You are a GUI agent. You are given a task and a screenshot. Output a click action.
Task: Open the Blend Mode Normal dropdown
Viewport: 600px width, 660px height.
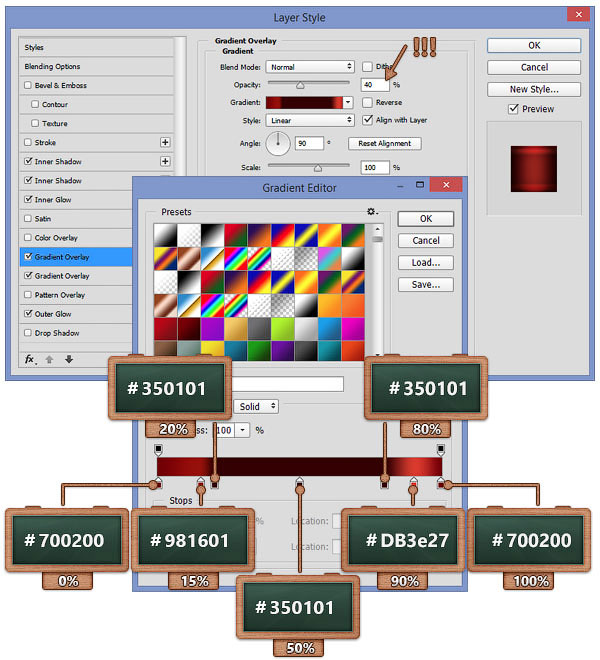click(310, 67)
